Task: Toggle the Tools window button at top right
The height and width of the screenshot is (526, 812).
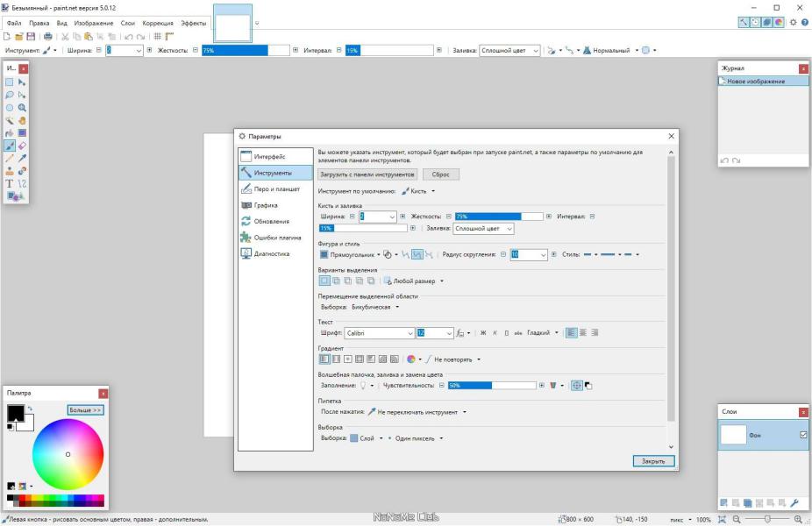Action: pyautogui.click(x=744, y=22)
